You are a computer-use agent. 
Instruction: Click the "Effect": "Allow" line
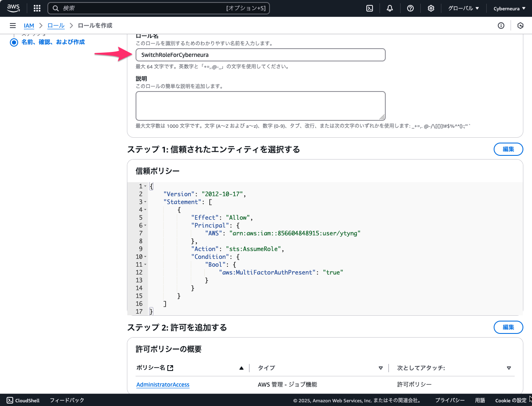click(222, 218)
